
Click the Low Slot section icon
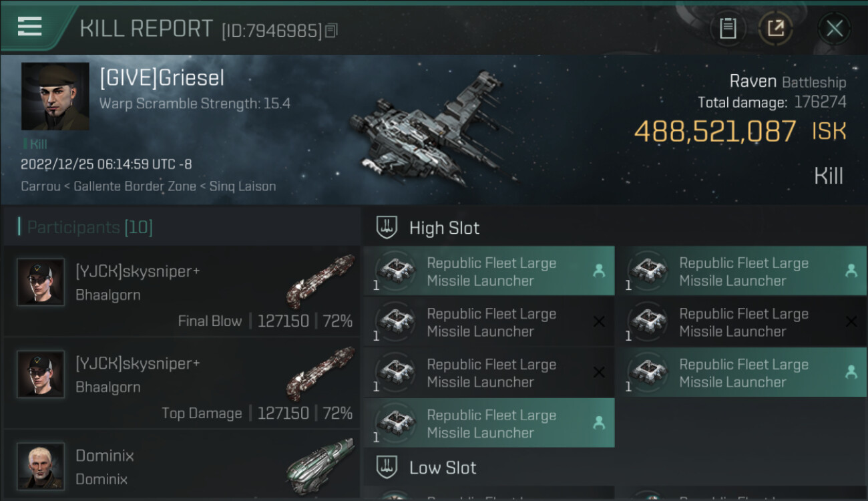[388, 467]
